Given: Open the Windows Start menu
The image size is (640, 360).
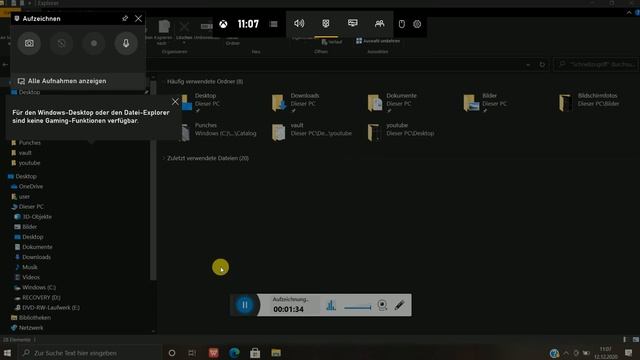Looking at the screenshot, I should tap(7, 353).
